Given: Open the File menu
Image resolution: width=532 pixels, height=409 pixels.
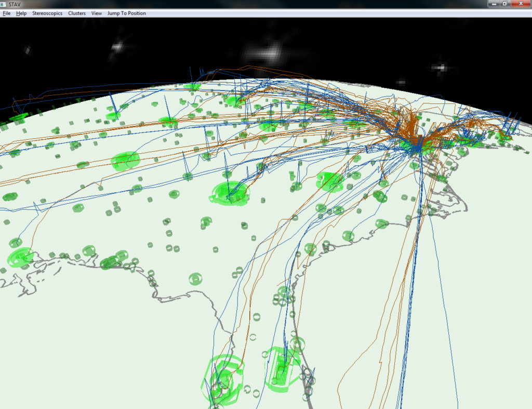Looking at the screenshot, I should [6, 13].
